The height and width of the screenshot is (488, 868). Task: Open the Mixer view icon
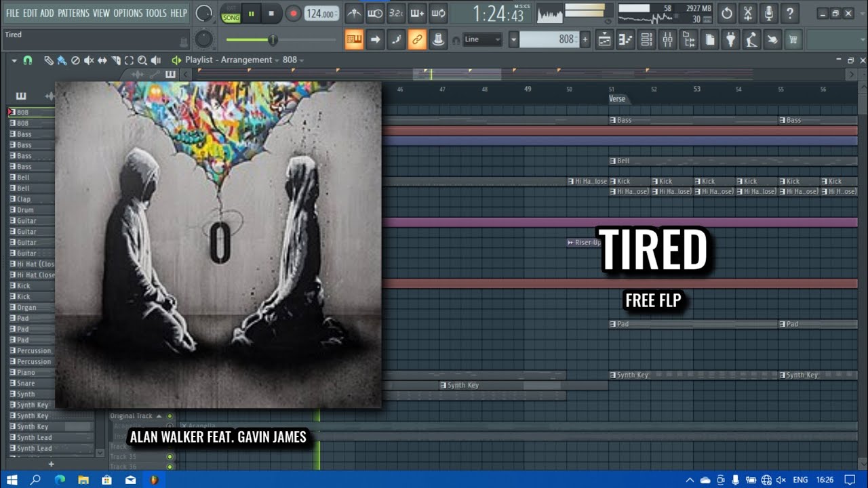pyautogui.click(x=667, y=40)
